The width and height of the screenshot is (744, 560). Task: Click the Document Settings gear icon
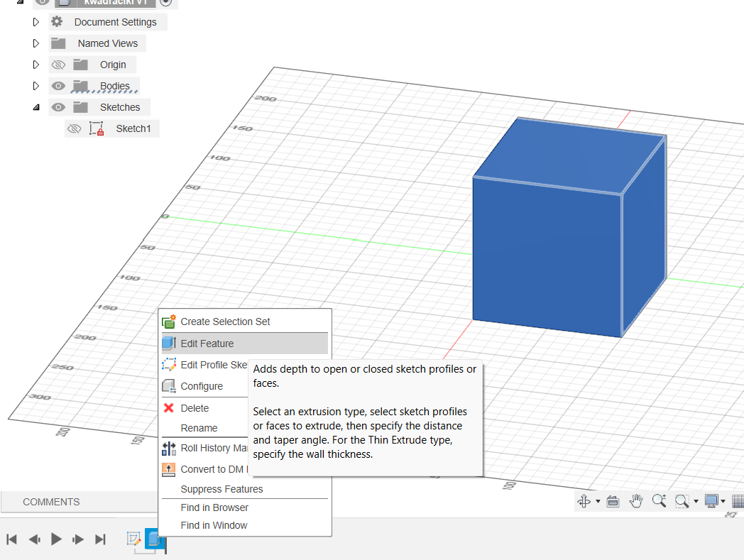coord(57,21)
